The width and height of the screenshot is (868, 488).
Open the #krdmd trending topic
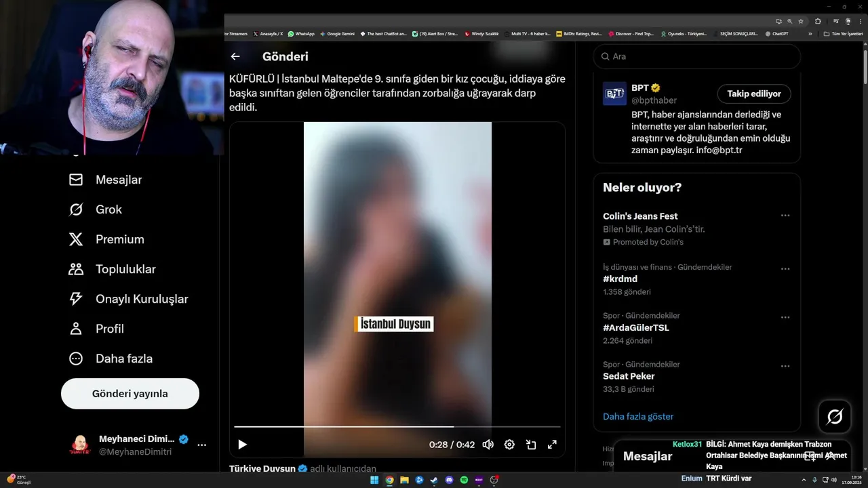(697, 279)
